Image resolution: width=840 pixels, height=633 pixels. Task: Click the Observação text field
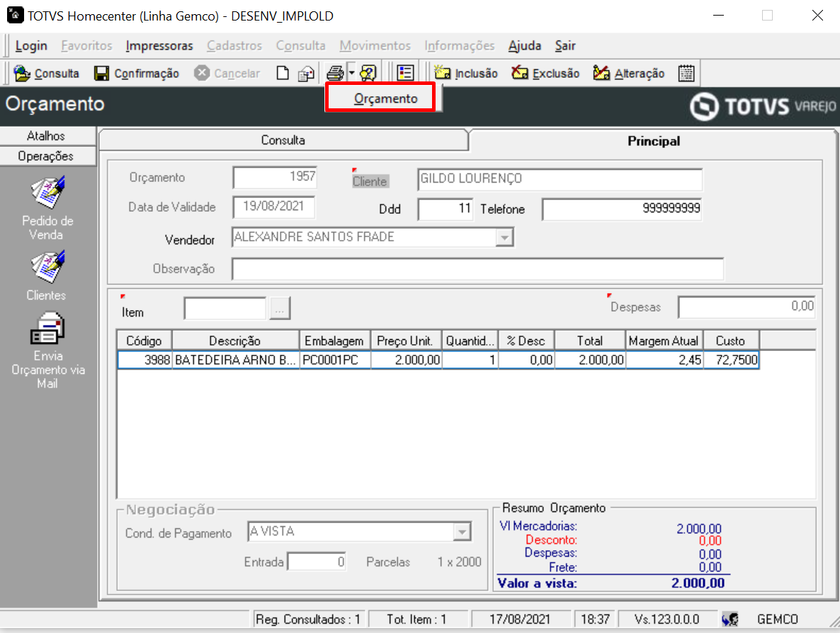[x=477, y=269]
